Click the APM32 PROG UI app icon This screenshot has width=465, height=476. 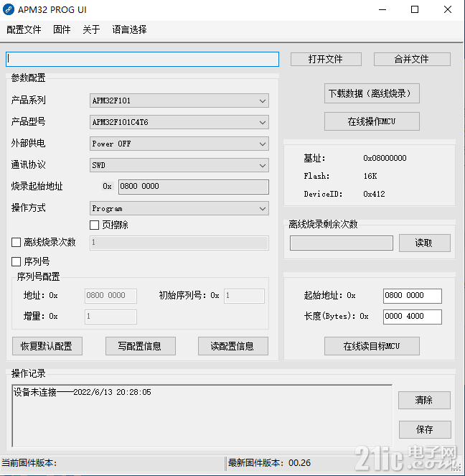pyautogui.click(x=8, y=10)
